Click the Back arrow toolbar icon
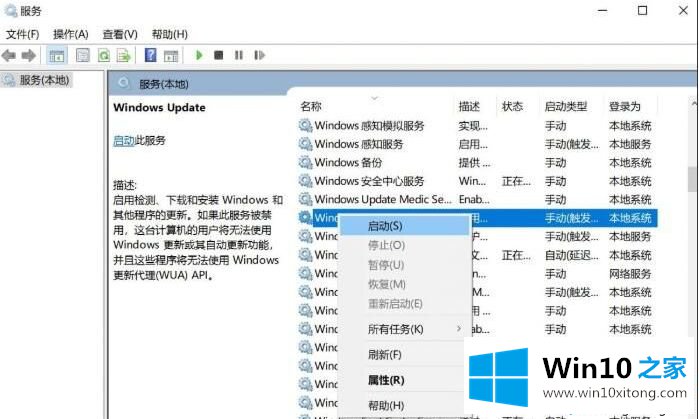Viewport: 699px width, 419px height. click(x=8, y=55)
